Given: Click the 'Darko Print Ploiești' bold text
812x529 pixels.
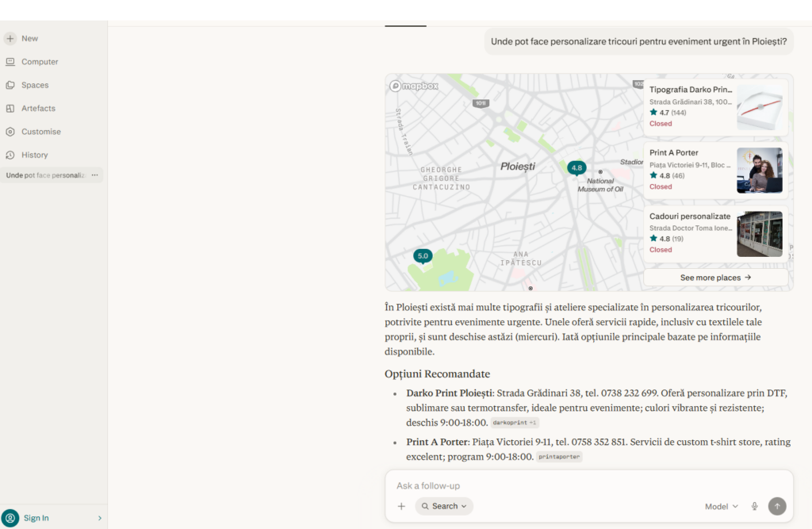Looking at the screenshot, I should point(450,393).
